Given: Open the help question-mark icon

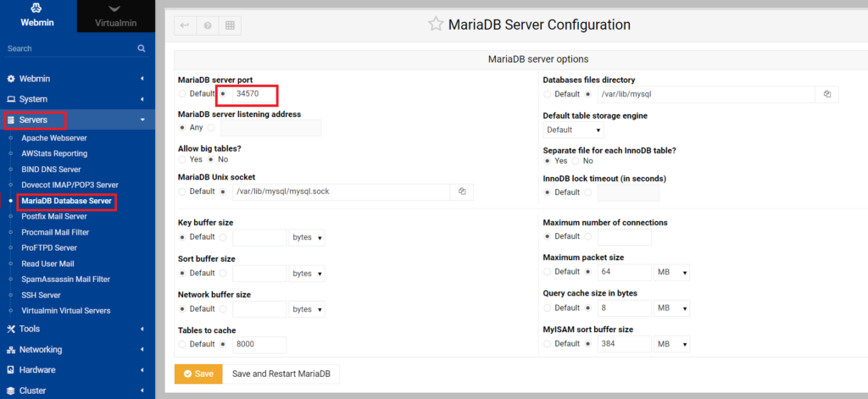Looking at the screenshot, I should (x=208, y=25).
